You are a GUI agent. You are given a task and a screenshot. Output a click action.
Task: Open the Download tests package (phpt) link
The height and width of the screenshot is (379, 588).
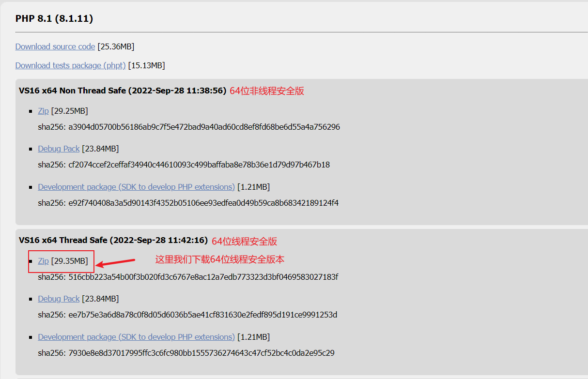[71, 65]
